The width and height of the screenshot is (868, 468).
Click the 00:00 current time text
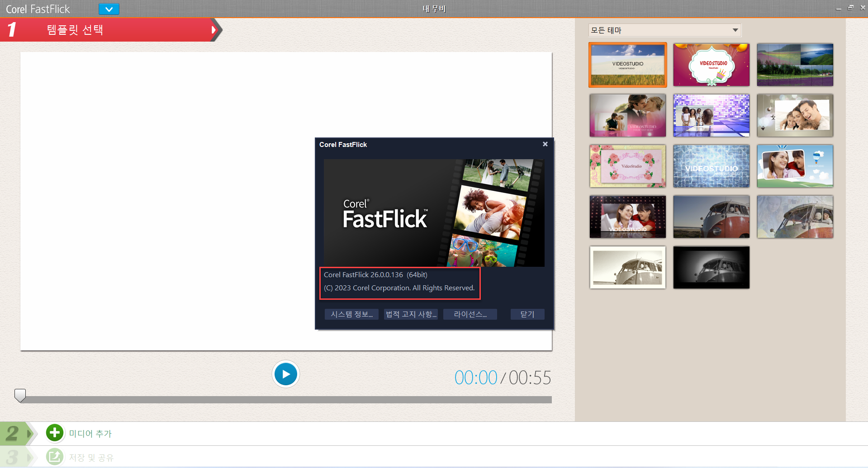tap(476, 378)
